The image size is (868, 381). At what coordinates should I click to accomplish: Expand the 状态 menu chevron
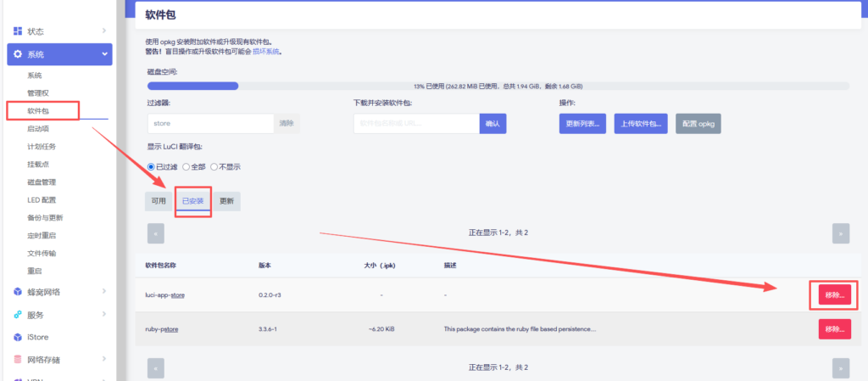pos(104,31)
